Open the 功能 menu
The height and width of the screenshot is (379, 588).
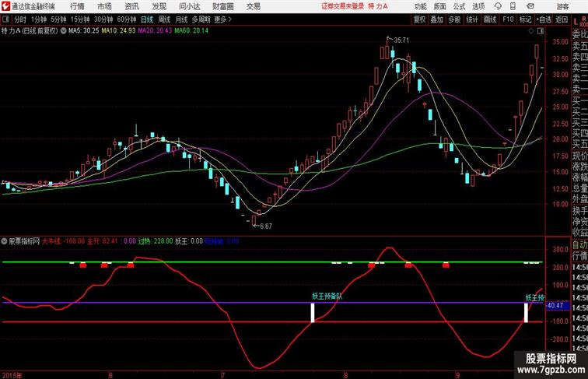[x=420, y=6]
